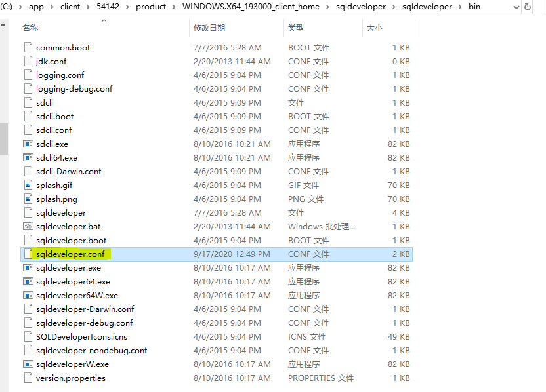Sort files by the 名称 column header
546x392 pixels.
pyautogui.click(x=30, y=28)
